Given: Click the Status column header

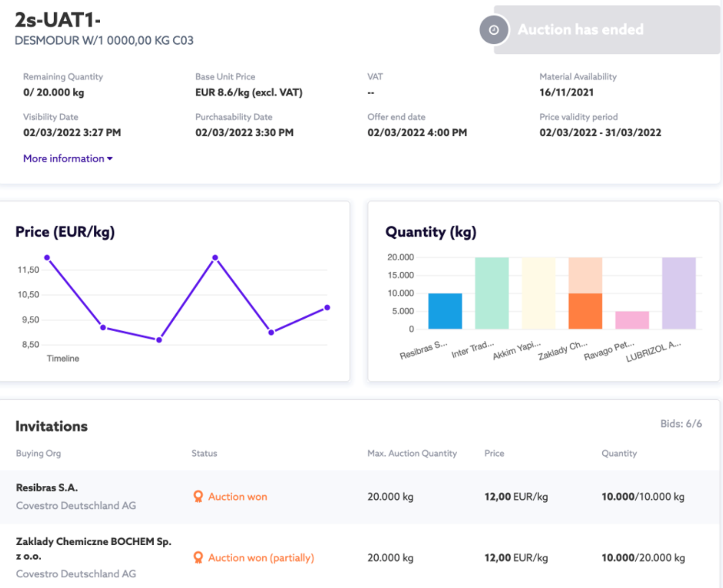Looking at the screenshot, I should click(x=204, y=453).
